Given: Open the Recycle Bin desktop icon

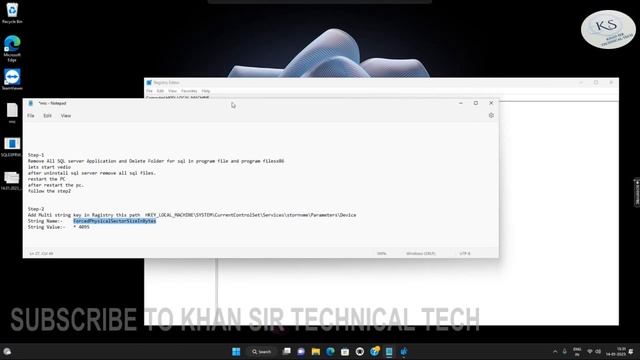Looking at the screenshot, I should tap(12, 13).
